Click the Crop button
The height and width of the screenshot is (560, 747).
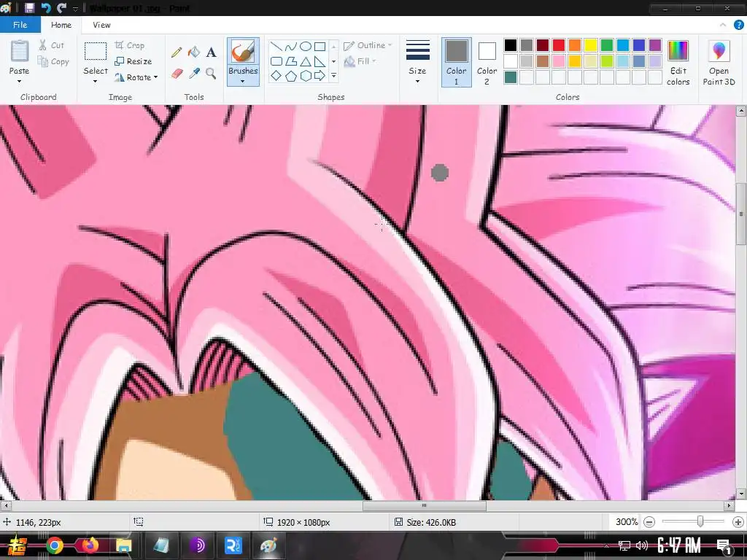130,45
